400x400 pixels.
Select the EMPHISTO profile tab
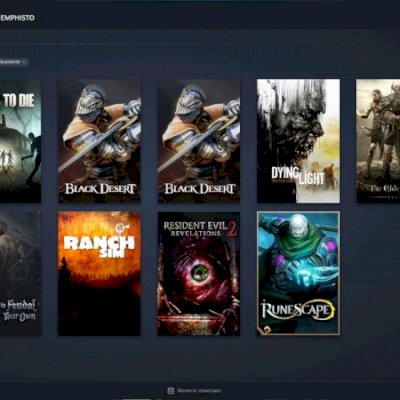coord(17,18)
